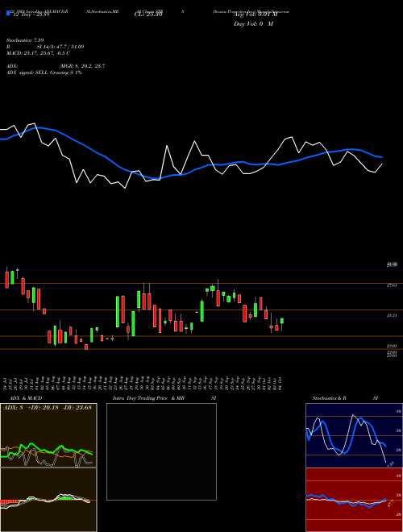Click the 'SI 14/5: 47.7 / 51.69' value
Screen dimensions: 403x532
point(60,47)
